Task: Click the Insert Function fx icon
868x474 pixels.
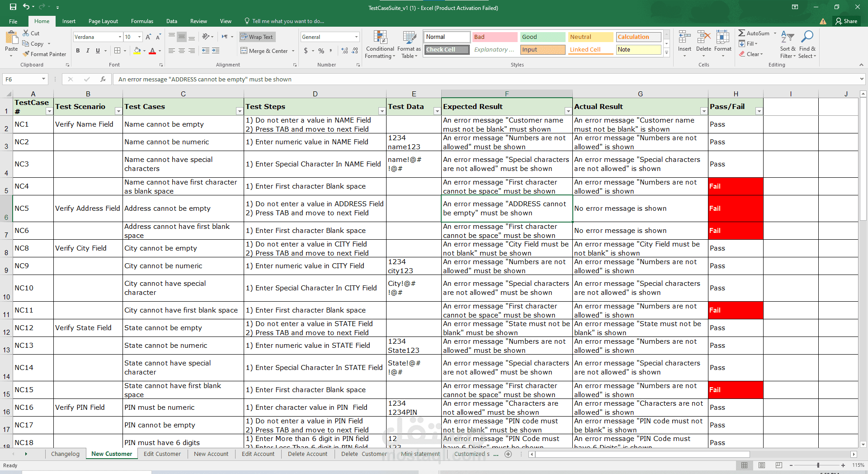Action: tap(103, 79)
